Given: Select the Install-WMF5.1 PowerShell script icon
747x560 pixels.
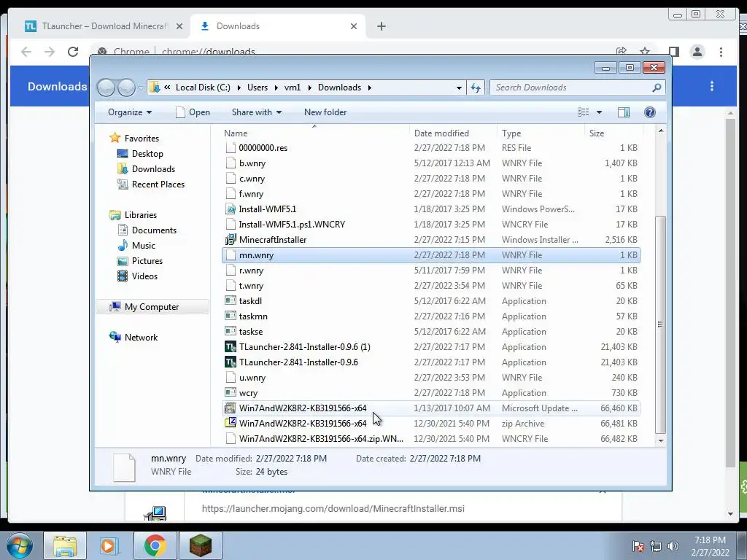Looking at the screenshot, I should click(x=231, y=209).
